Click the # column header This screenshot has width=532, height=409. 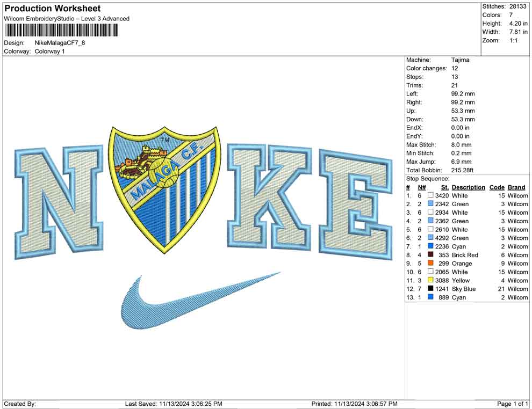point(408,187)
